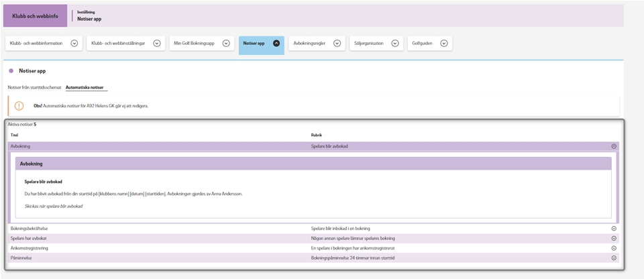Click the Golfguiden chevron icon
Screen dimensions: 644x279
coord(443,43)
